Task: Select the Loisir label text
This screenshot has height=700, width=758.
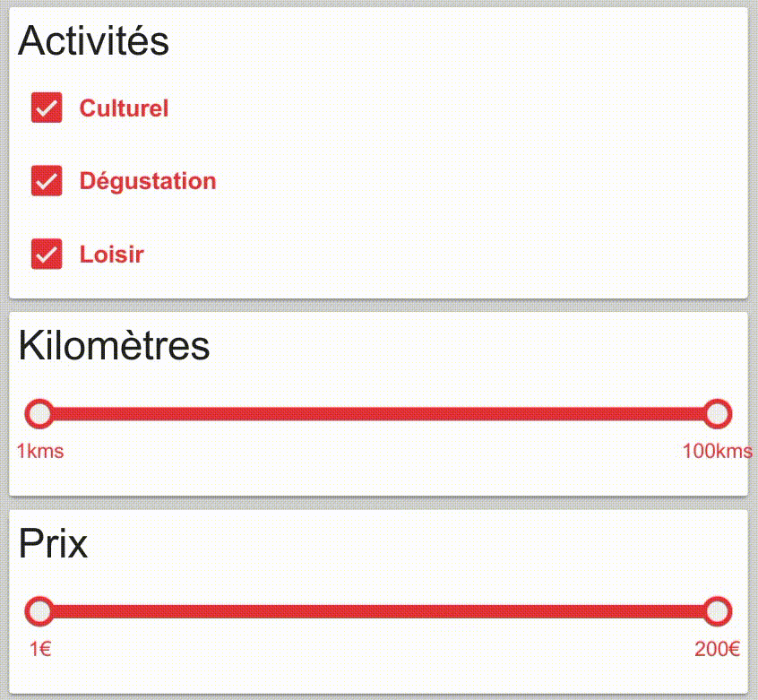Action: point(111,255)
